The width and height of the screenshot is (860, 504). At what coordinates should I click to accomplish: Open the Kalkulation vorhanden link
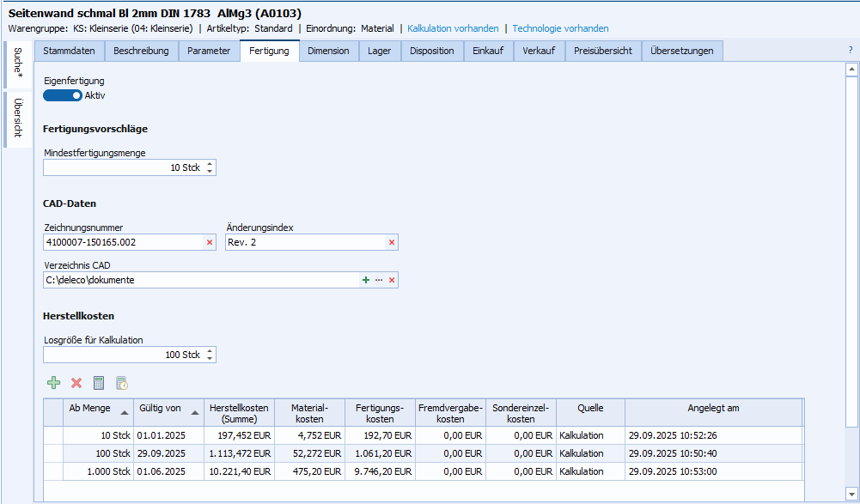tap(453, 28)
